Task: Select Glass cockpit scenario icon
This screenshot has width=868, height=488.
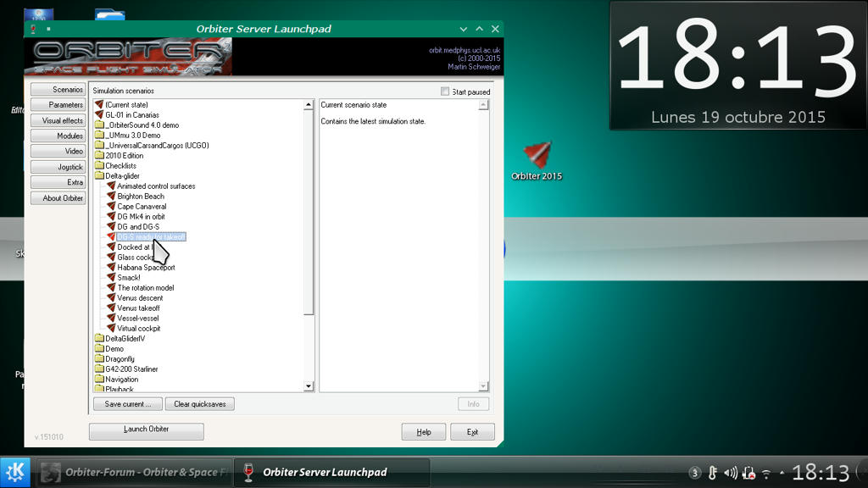Action: pyautogui.click(x=111, y=257)
